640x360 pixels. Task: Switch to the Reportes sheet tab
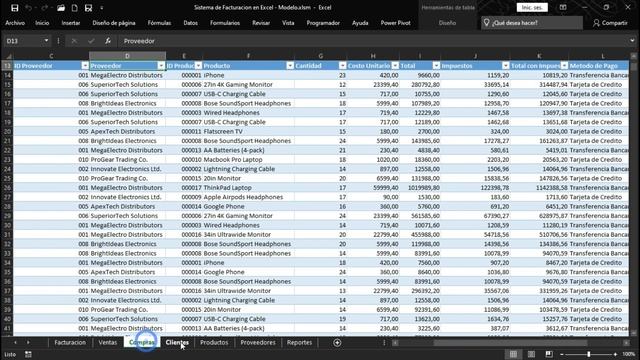pyautogui.click(x=299, y=342)
